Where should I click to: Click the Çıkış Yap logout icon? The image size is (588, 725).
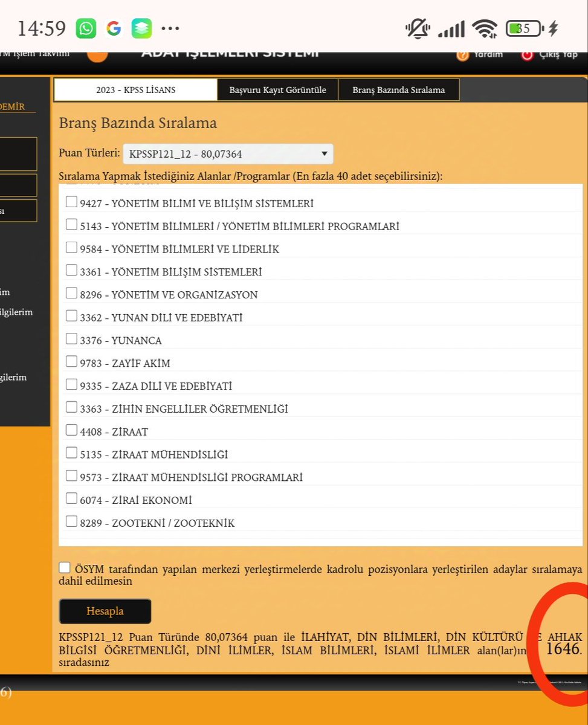(527, 55)
